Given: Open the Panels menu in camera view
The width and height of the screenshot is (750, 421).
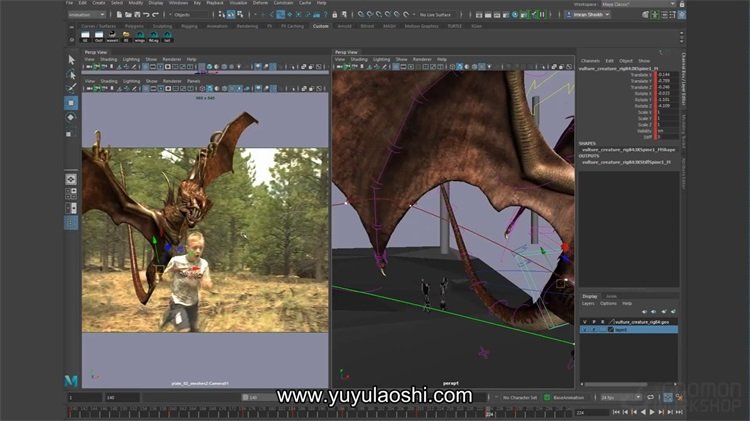Looking at the screenshot, I should tap(194, 81).
